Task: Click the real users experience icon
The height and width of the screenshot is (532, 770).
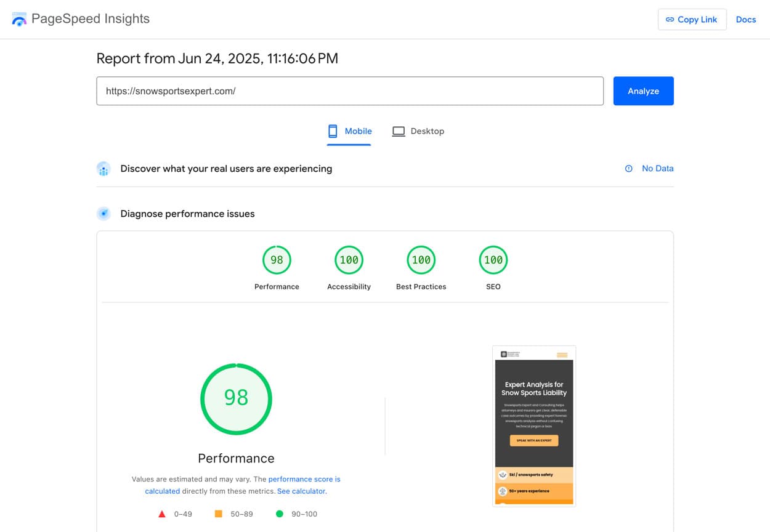Action: pos(103,169)
